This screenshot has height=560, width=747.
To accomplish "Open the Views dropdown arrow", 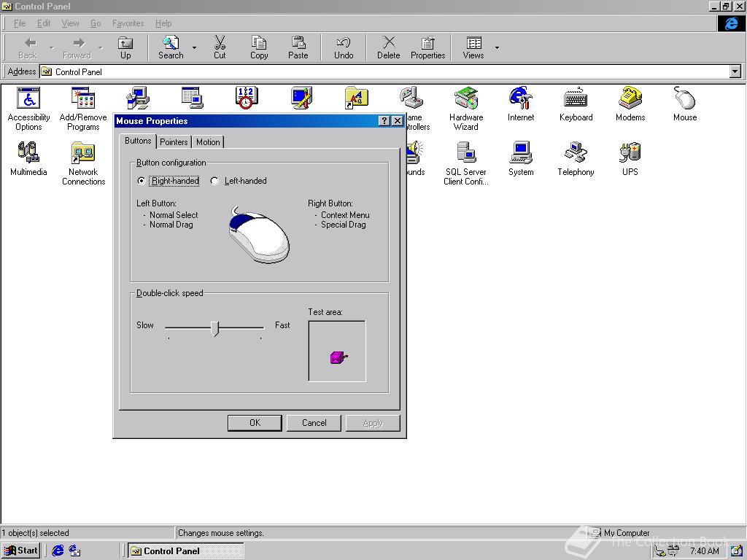I will pyautogui.click(x=498, y=46).
